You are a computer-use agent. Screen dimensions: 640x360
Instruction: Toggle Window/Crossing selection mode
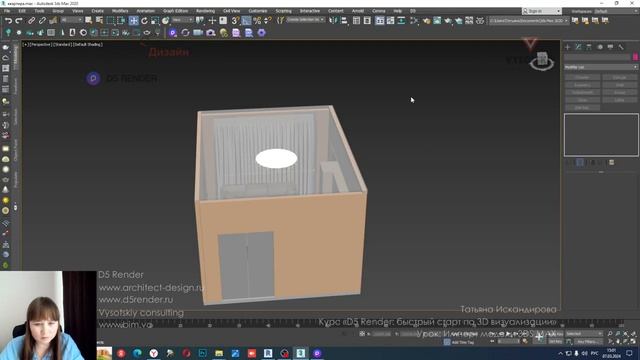(x=121, y=20)
